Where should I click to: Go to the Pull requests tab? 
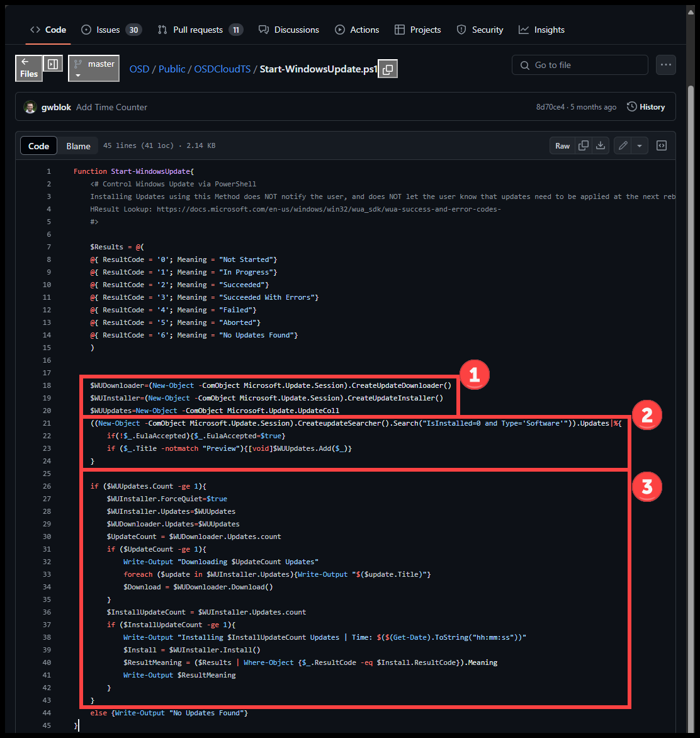click(x=200, y=30)
